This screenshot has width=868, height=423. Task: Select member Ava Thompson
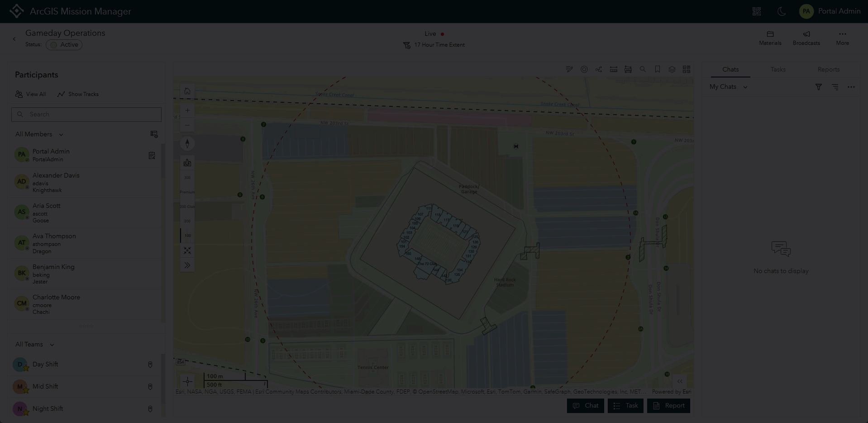85,243
